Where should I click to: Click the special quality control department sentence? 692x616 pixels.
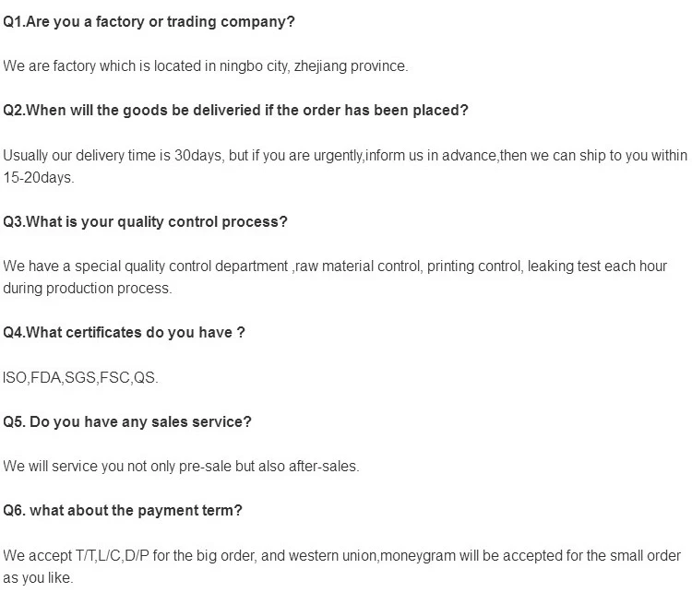click(x=335, y=267)
